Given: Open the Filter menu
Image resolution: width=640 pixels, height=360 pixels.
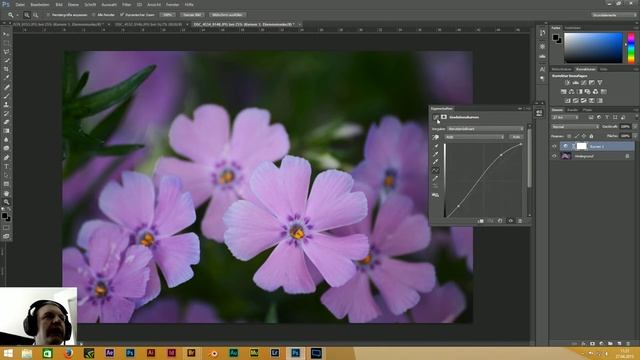Looking at the screenshot, I should (127, 4).
